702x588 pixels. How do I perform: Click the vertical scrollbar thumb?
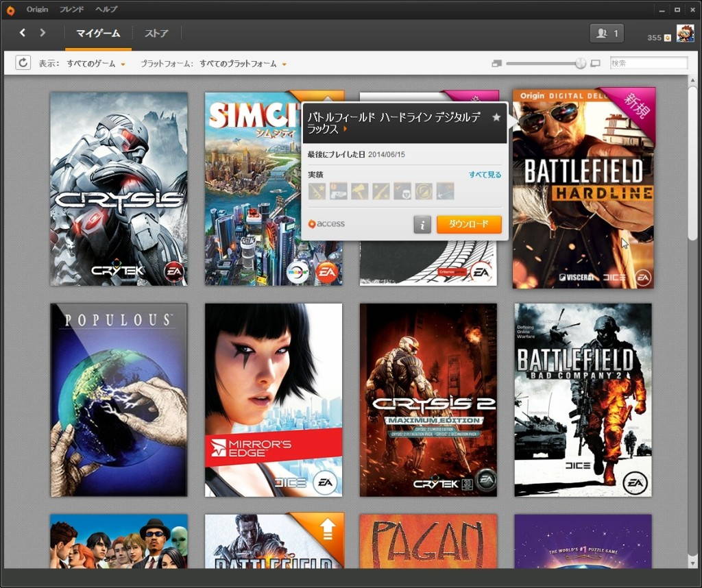pos(692,163)
